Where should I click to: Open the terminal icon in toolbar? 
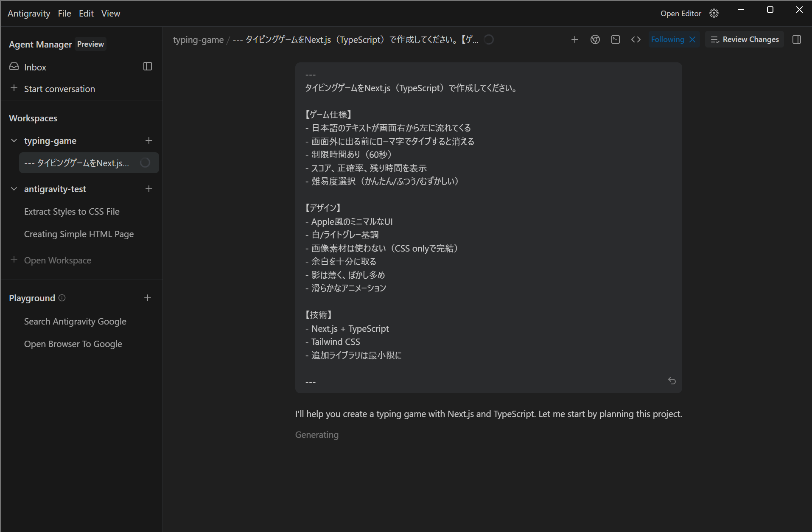click(x=616, y=39)
